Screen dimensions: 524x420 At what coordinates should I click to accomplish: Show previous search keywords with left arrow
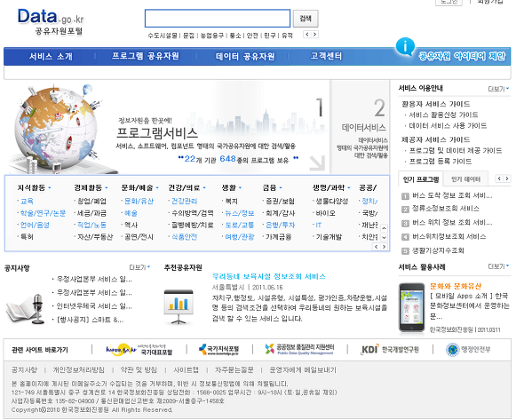[x=307, y=35]
